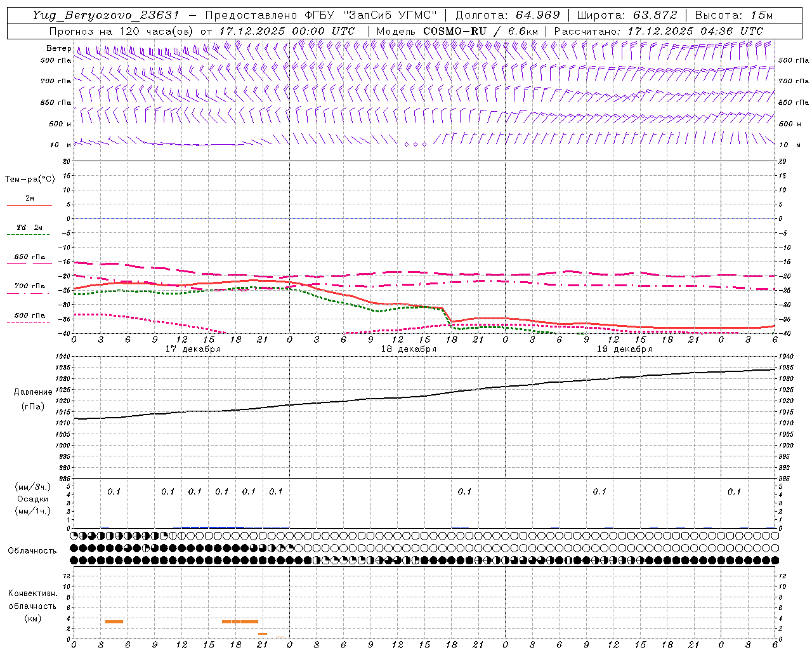
Task: Jump to the 17 декабря date label
Action: (x=193, y=349)
